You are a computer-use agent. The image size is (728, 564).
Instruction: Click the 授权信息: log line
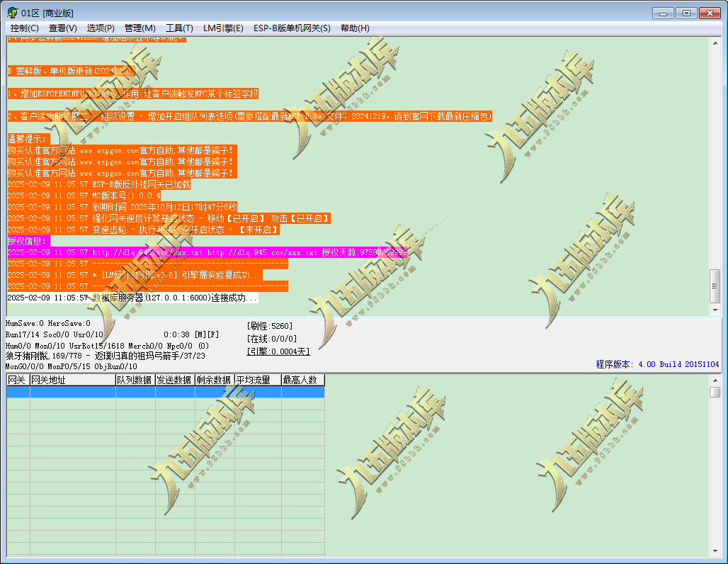pos(28,241)
